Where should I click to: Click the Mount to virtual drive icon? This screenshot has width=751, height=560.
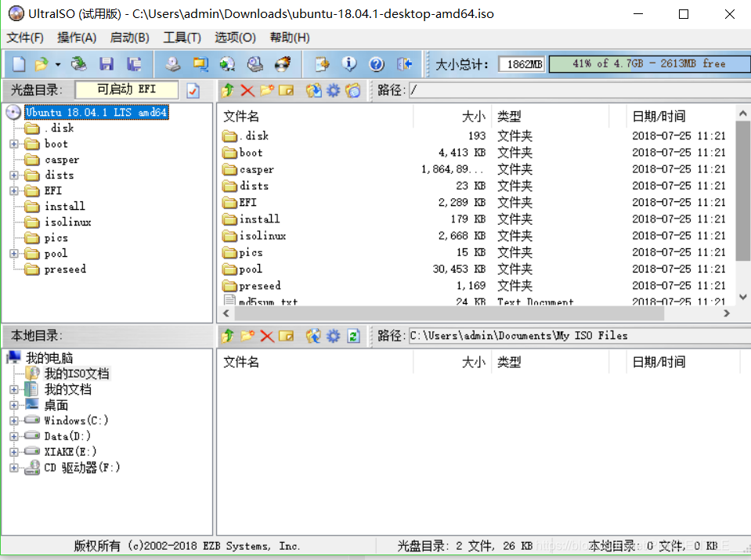[228, 63]
